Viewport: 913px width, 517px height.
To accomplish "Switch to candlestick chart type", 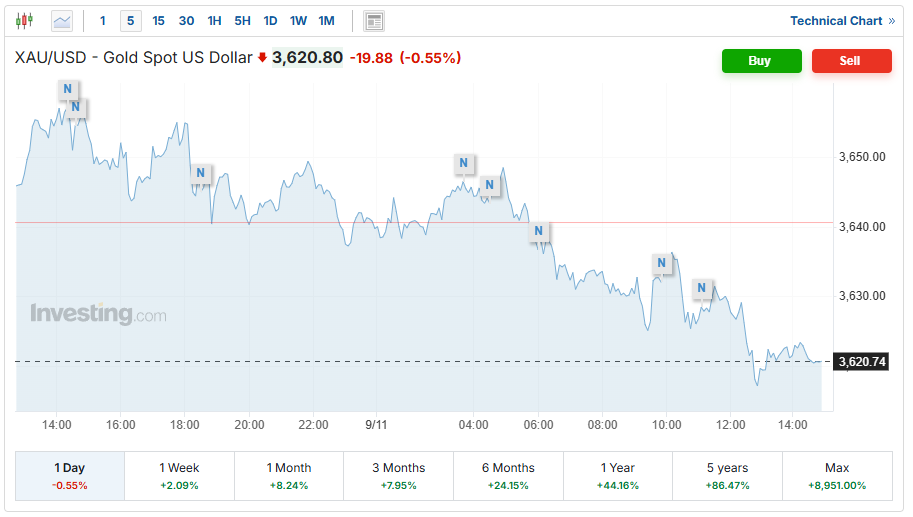I will point(24,20).
